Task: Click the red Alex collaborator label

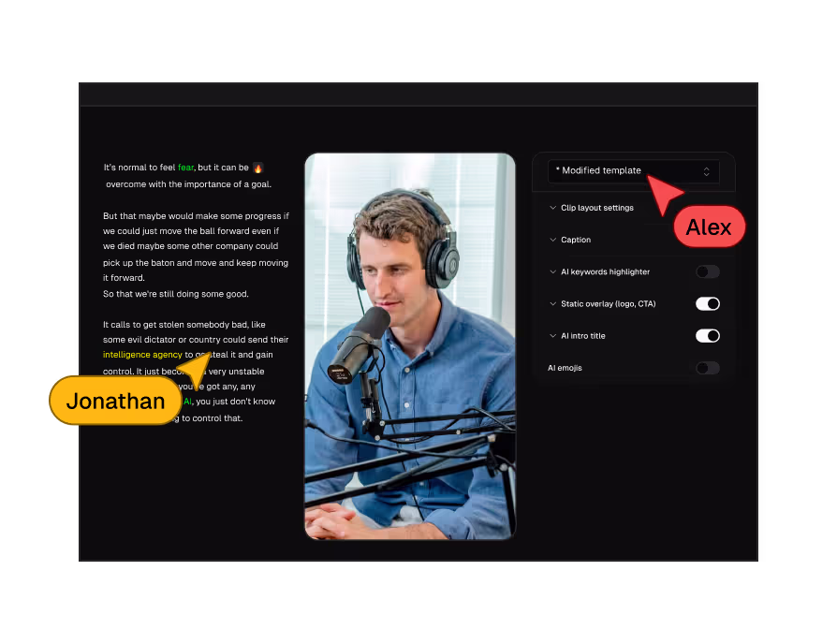Action: 709,227
